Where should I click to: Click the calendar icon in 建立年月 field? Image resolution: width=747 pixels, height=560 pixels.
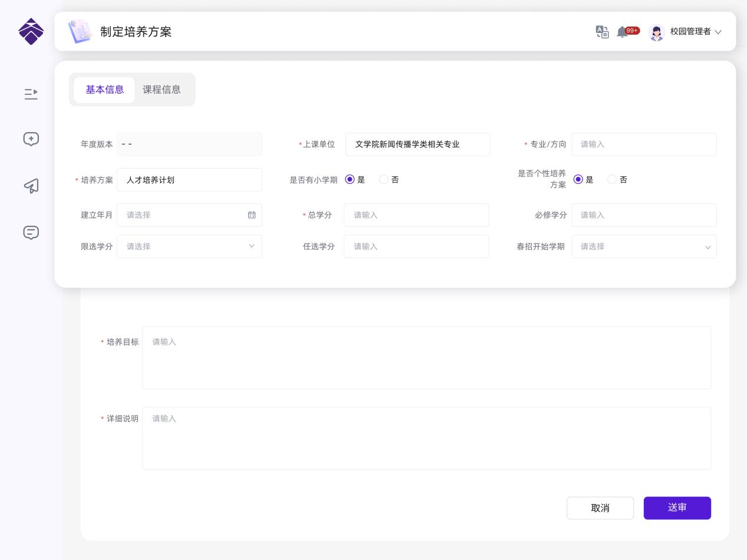[x=252, y=215]
